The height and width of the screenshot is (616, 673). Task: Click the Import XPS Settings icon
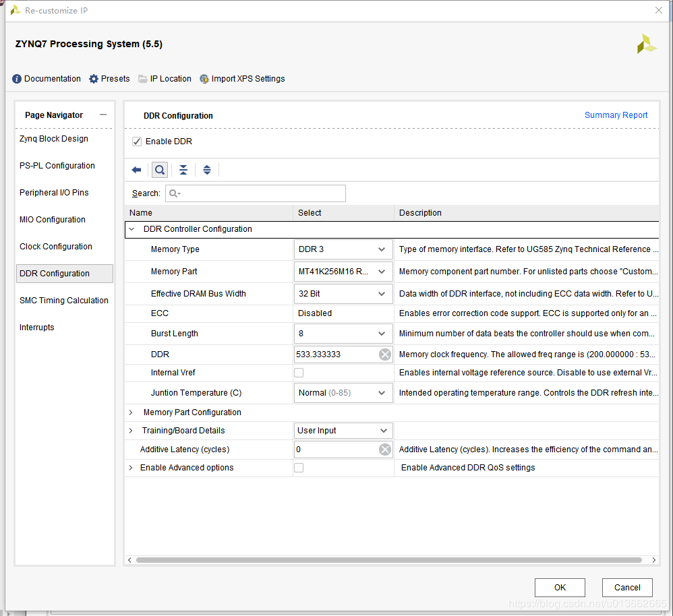204,79
